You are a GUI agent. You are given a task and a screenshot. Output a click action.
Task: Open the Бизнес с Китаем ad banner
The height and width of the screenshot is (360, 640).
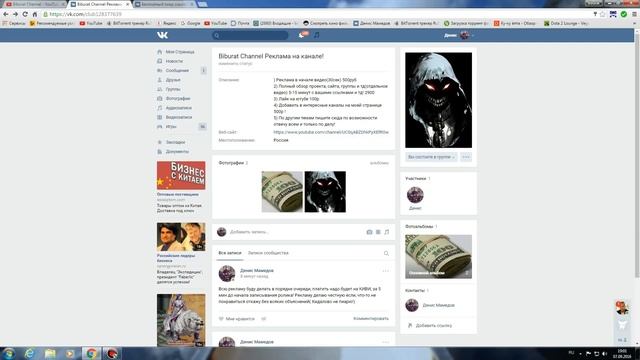coord(181,176)
